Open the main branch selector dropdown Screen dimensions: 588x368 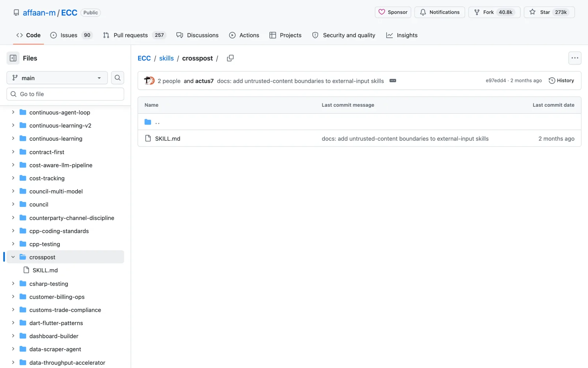click(57, 78)
